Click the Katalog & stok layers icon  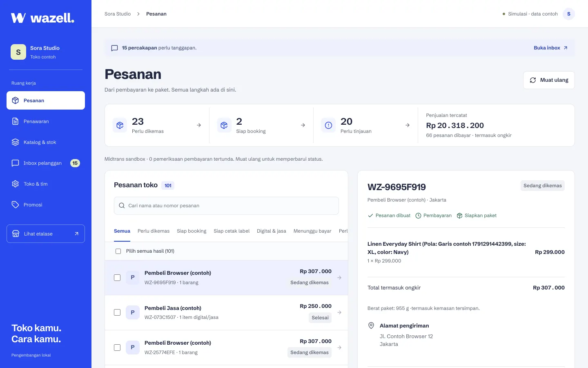pos(16,142)
